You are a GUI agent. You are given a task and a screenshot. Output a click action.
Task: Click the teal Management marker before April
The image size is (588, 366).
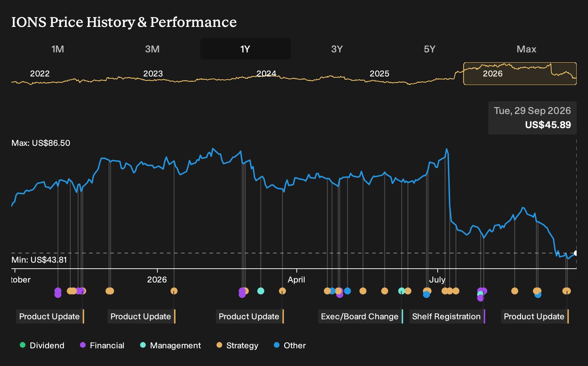(261, 291)
